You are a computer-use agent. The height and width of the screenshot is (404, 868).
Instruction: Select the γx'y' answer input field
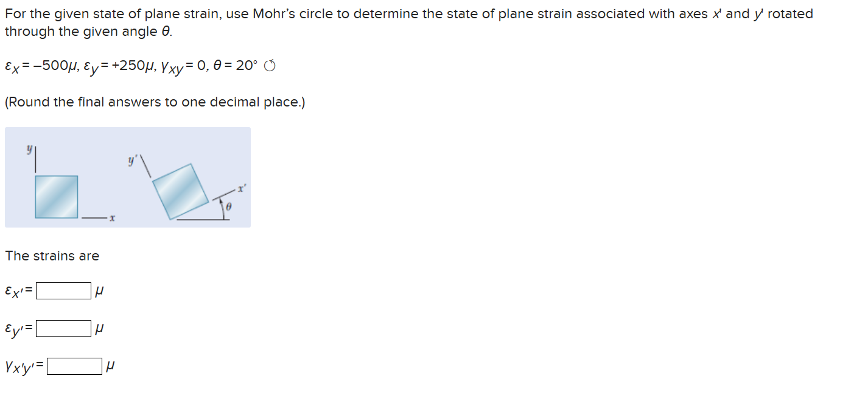(x=74, y=366)
